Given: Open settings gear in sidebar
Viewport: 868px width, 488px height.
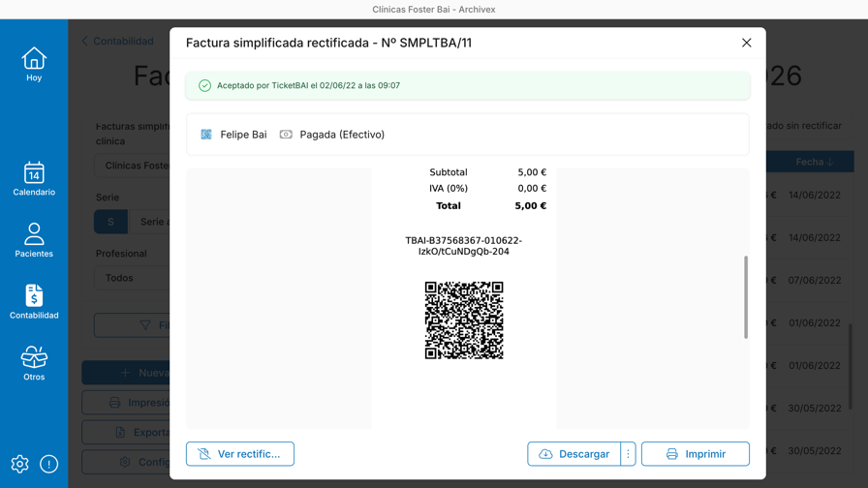Looking at the screenshot, I should tap(20, 464).
